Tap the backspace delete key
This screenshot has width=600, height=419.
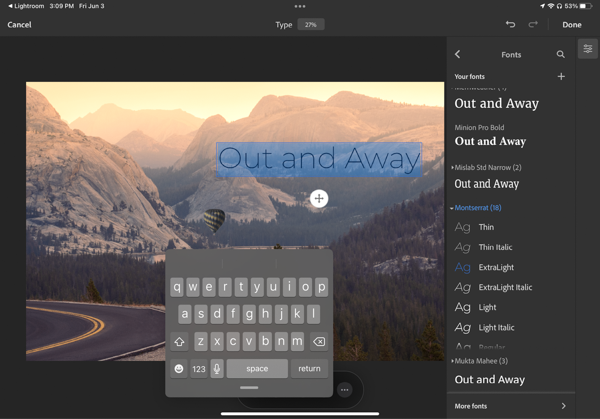click(319, 341)
